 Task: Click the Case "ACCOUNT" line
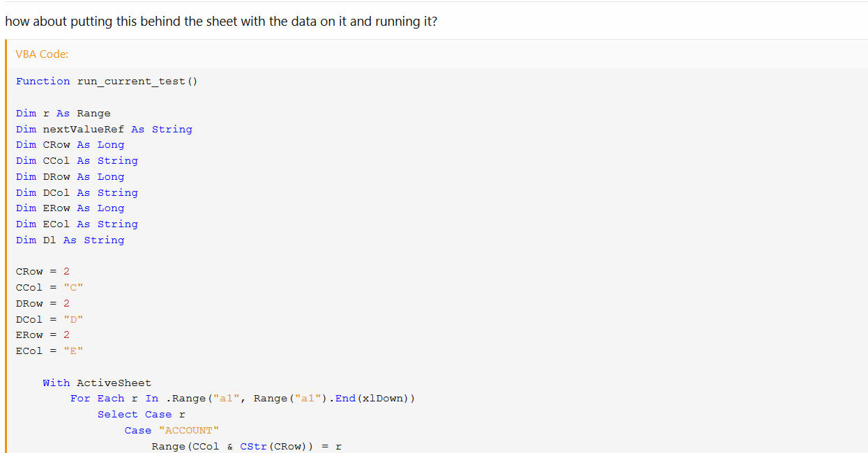[172, 431]
